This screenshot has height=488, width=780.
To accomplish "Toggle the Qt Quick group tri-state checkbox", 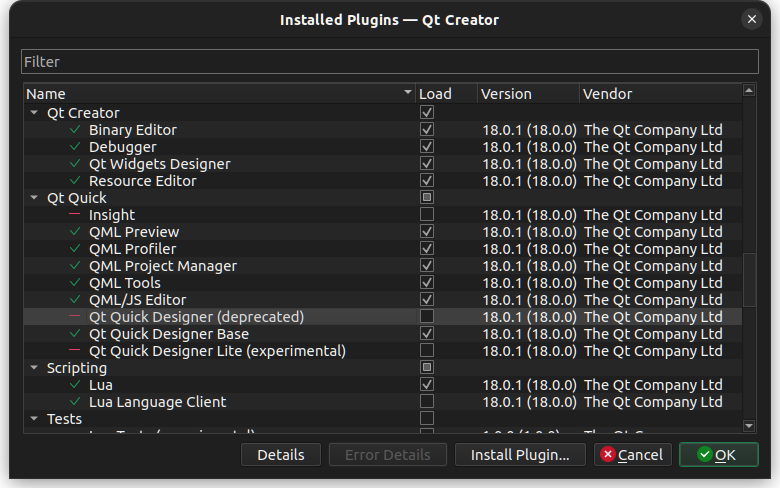I will coord(427,197).
